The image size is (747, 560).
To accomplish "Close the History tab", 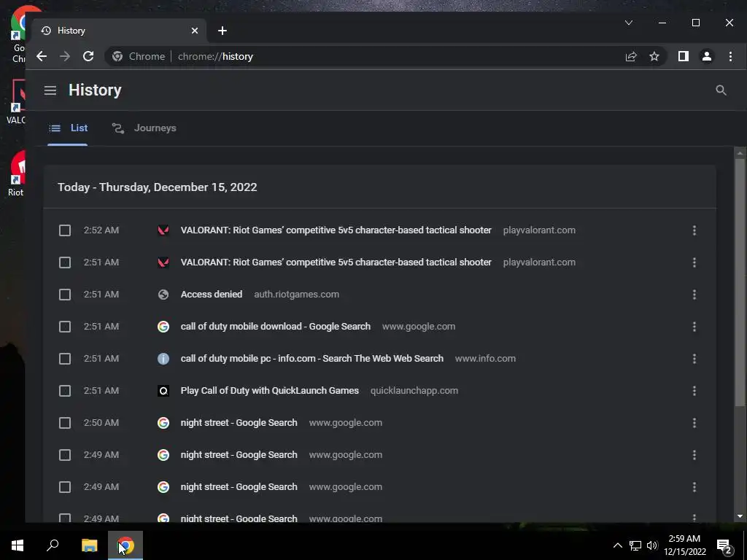I will pos(194,31).
